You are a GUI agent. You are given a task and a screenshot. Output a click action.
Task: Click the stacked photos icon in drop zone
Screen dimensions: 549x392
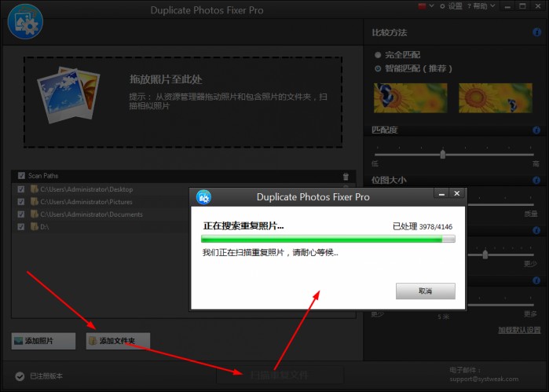(x=68, y=94)
